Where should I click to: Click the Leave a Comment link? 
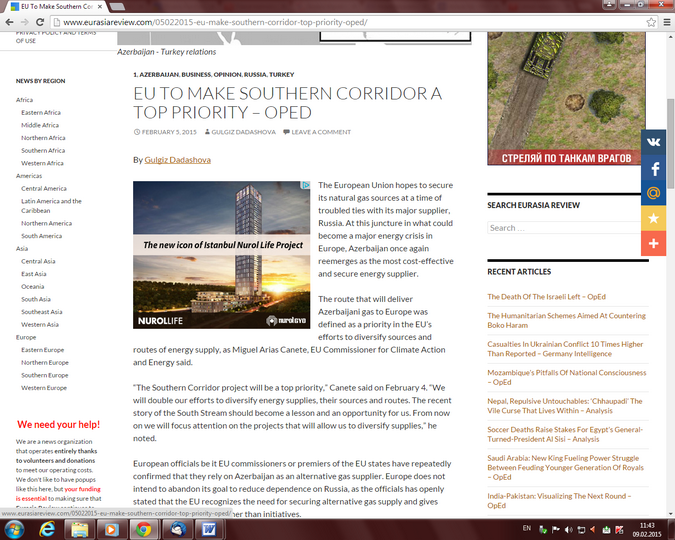321,132
